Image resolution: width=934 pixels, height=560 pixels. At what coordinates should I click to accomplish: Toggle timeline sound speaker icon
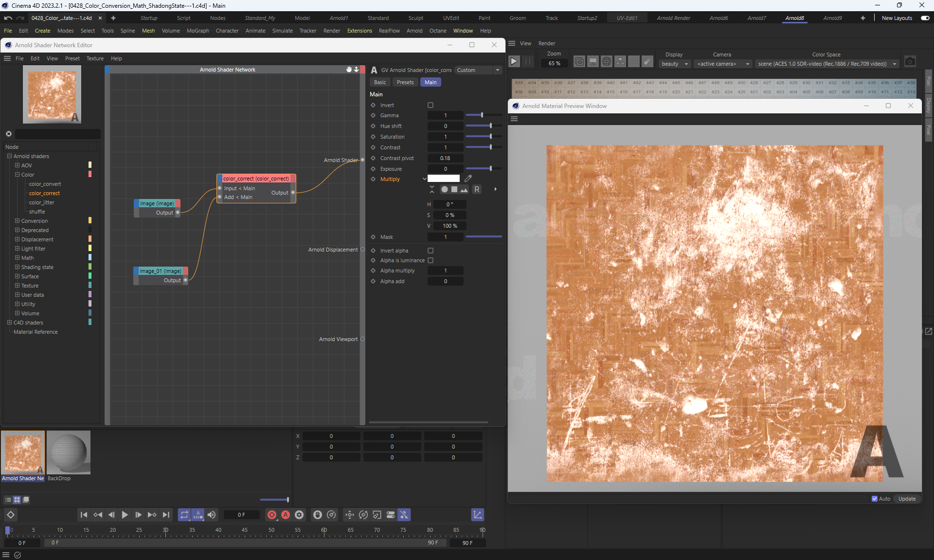(212, 515)
